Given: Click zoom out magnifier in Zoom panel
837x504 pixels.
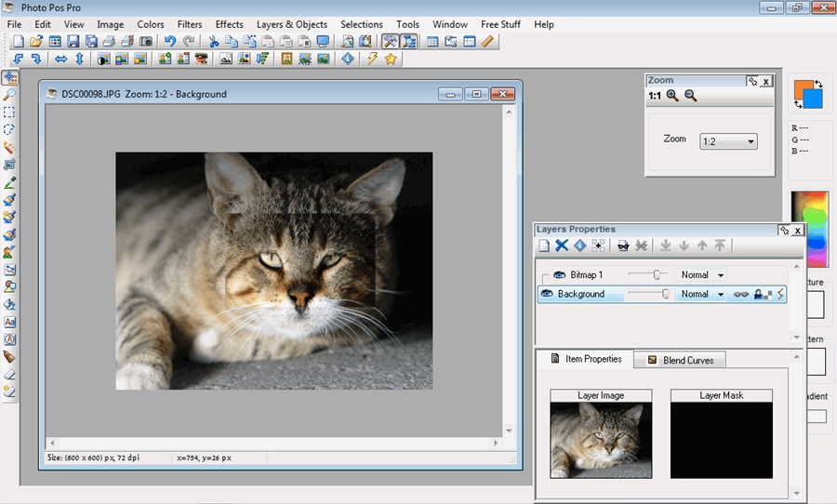Looking at the screenshot, I should coord(691,96).
